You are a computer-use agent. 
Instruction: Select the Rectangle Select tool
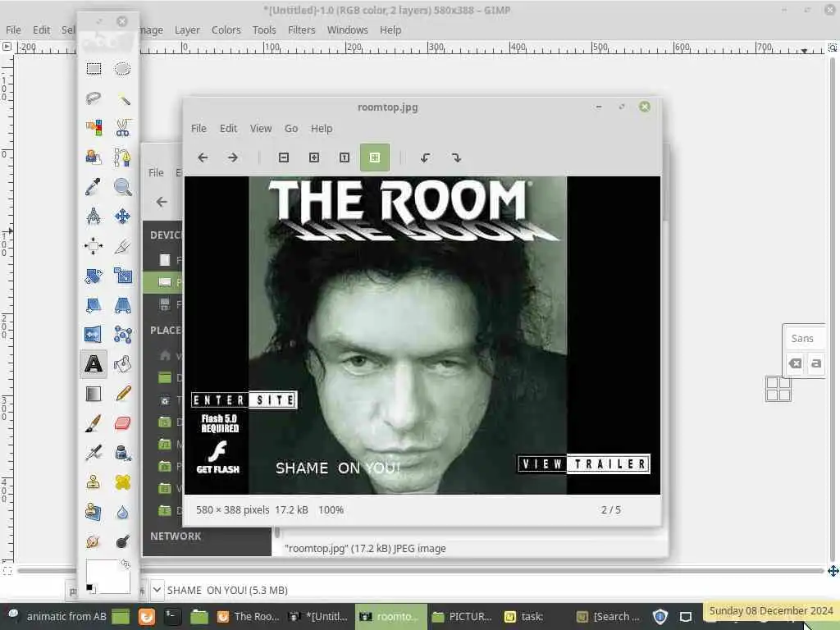click(x=94, y=69)
